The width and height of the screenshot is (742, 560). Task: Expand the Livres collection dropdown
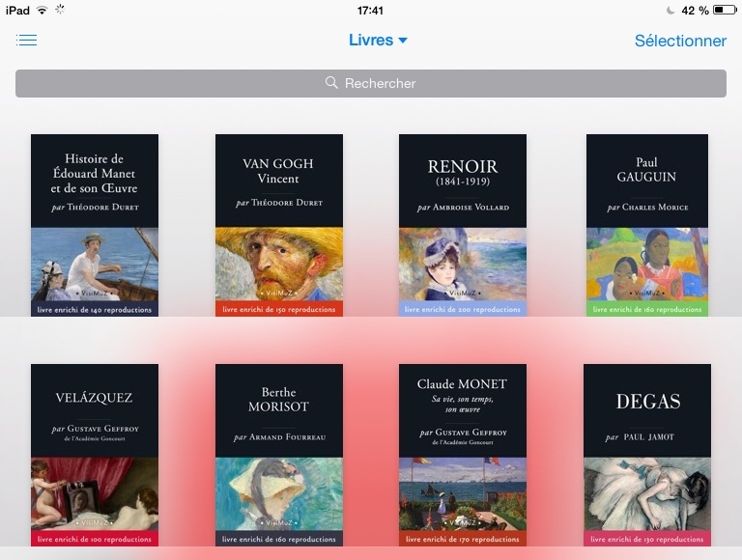378,41
